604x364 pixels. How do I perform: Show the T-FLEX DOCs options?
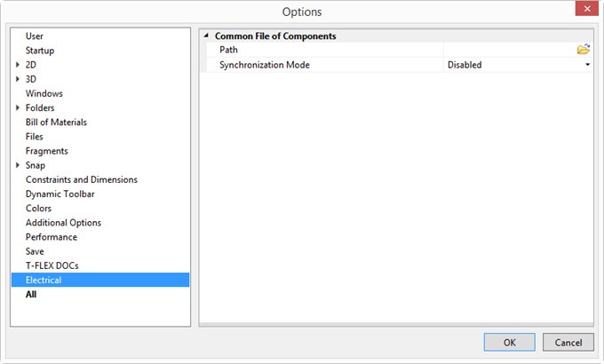pos(52,265)
